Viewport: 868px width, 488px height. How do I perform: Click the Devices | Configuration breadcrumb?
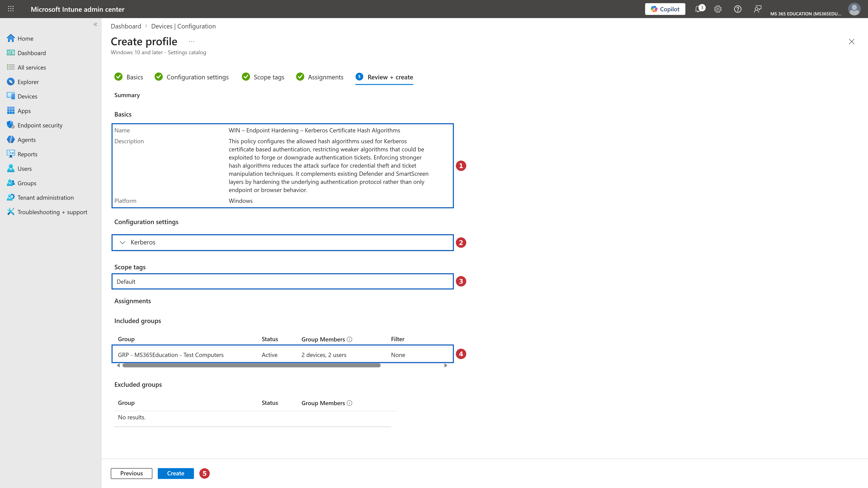tap(183, 26)
